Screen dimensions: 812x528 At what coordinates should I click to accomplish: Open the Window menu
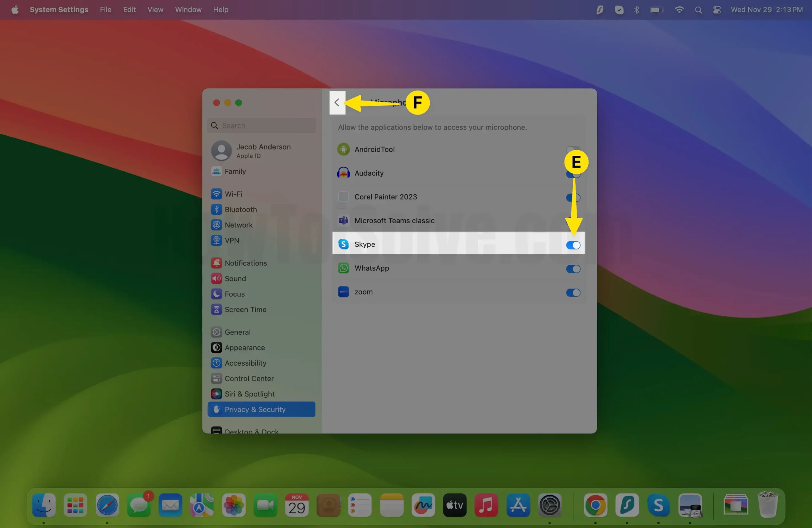(x=188, y=10)
